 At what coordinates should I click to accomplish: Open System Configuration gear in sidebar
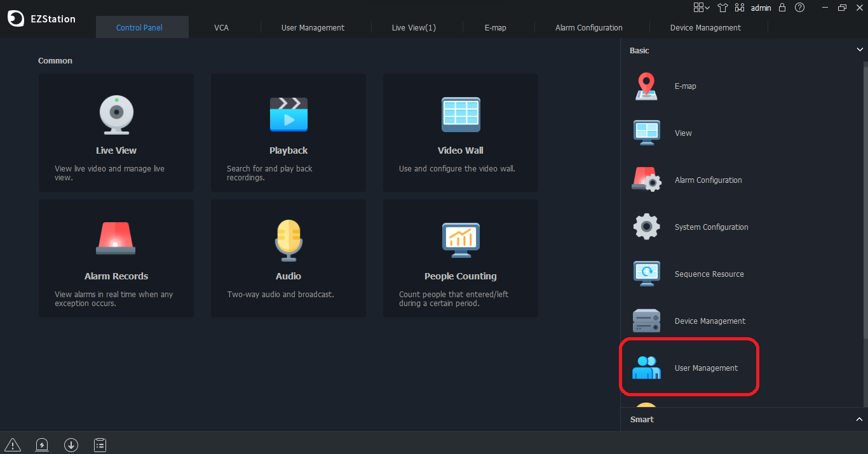[711, 227]
